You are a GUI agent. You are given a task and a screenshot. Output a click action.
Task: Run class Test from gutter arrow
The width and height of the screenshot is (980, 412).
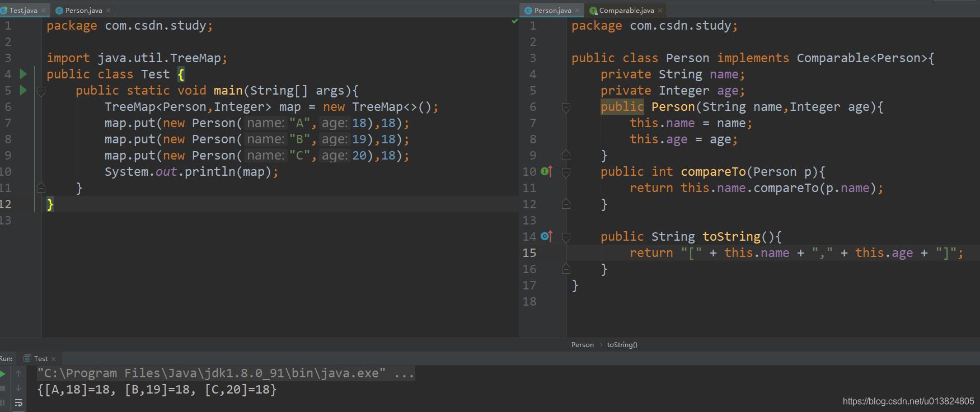23,74
